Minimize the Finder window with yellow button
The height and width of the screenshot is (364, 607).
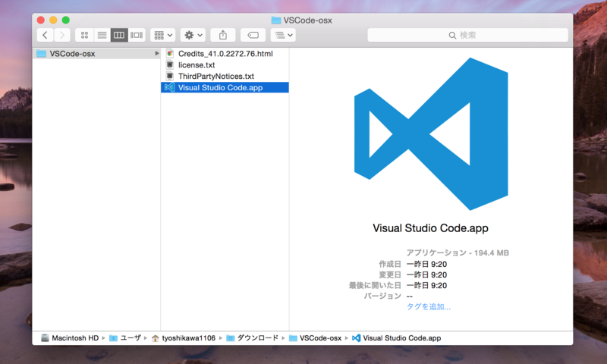(x=53, y=20)
